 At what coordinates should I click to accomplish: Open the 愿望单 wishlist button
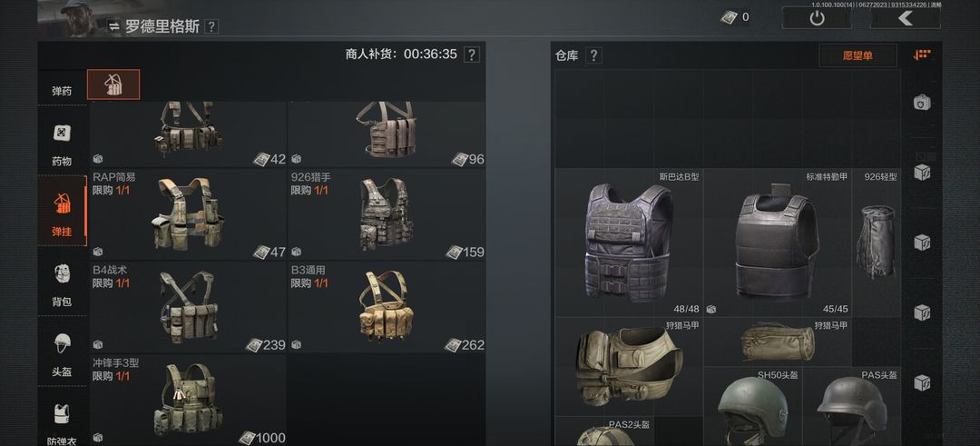[x=857, y=55]
